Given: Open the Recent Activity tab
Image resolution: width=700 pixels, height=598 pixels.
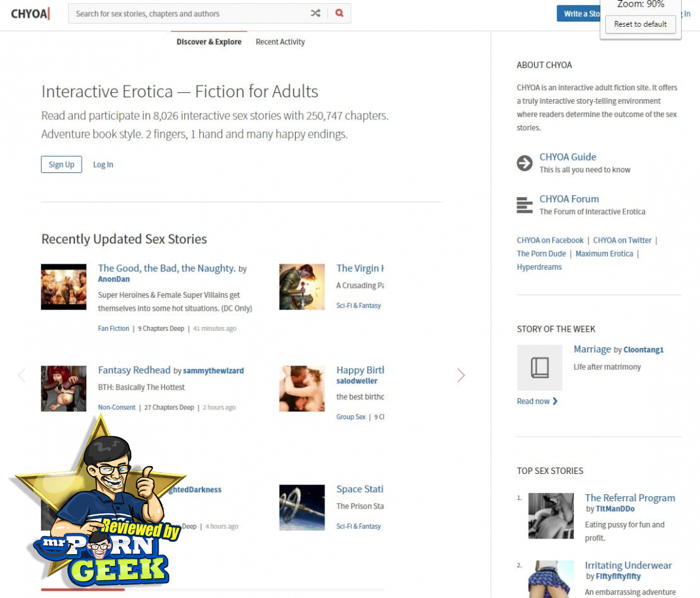Looking at the screenshot, I should (x=280, y=42).
